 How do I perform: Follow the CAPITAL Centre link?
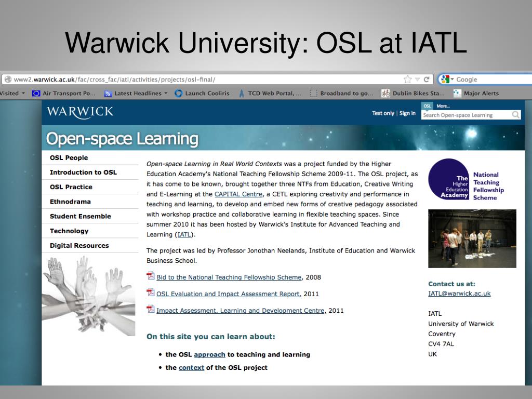238,194
